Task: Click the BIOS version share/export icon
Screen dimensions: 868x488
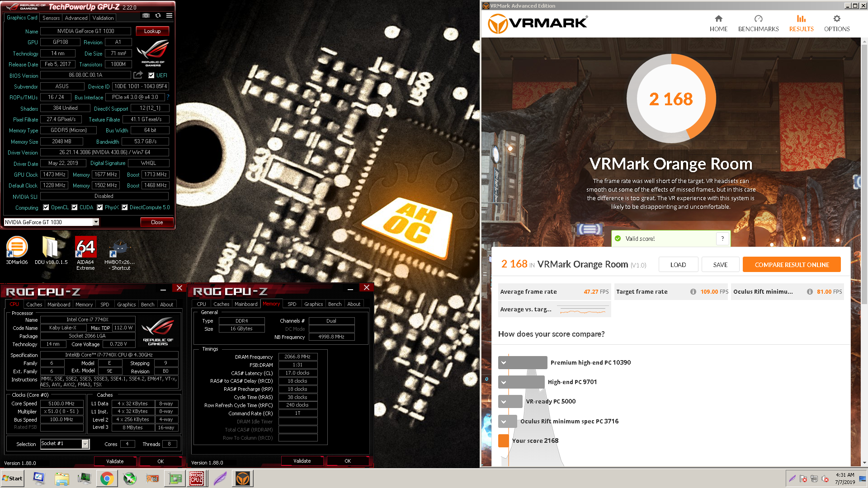Action: tap(138, 75)
